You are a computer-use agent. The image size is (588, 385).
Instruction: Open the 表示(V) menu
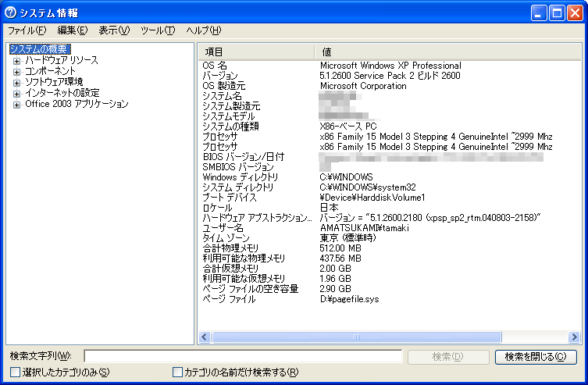click(114, 30)
